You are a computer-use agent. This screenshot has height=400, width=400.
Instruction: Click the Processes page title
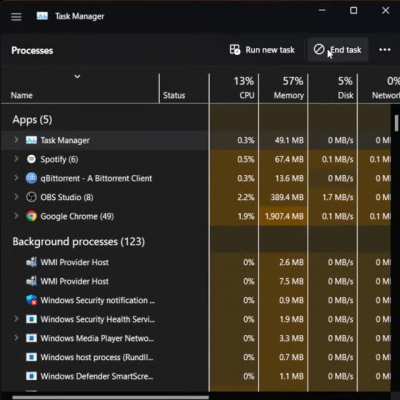(32, 50)
